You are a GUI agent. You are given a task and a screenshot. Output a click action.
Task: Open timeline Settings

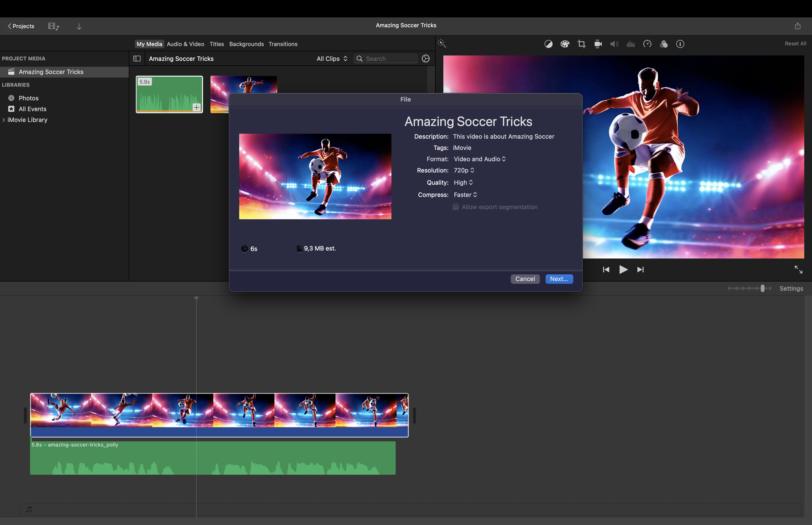(x=791, y=289)
